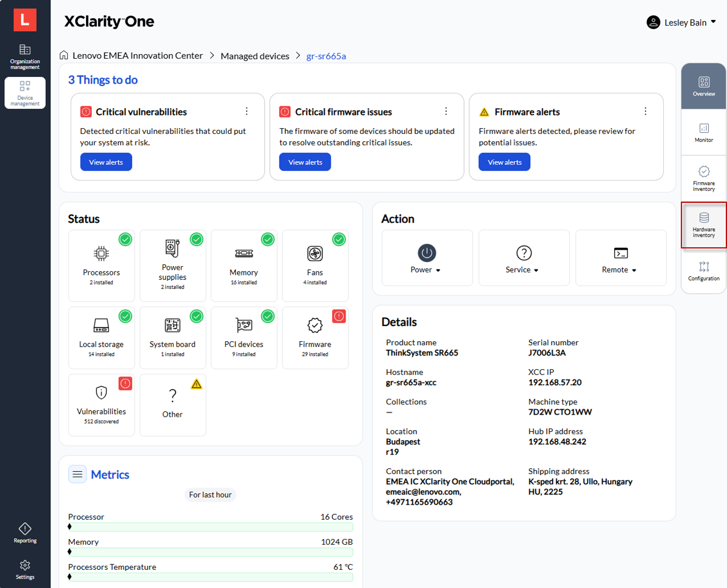Open Organization management section
The width and height of the screenshot is (727, 588).
[25, 56]
